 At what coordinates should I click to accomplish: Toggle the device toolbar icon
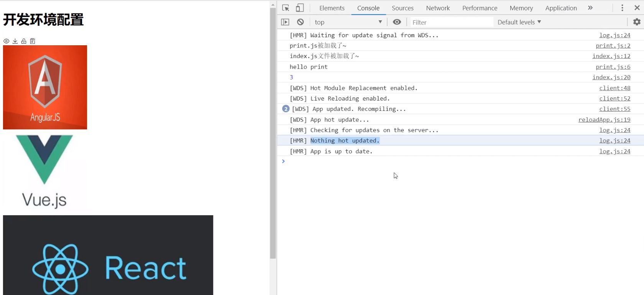point(300,8)
